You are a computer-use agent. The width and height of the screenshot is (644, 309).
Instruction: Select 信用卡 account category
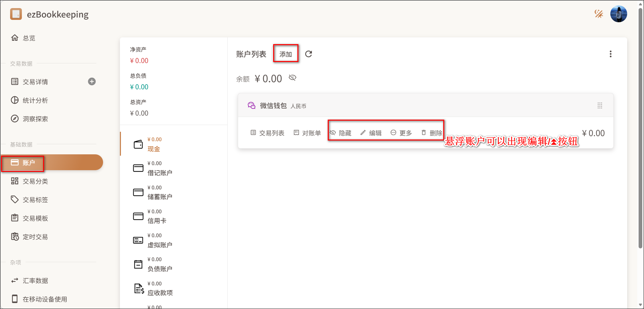pos(157,216)
